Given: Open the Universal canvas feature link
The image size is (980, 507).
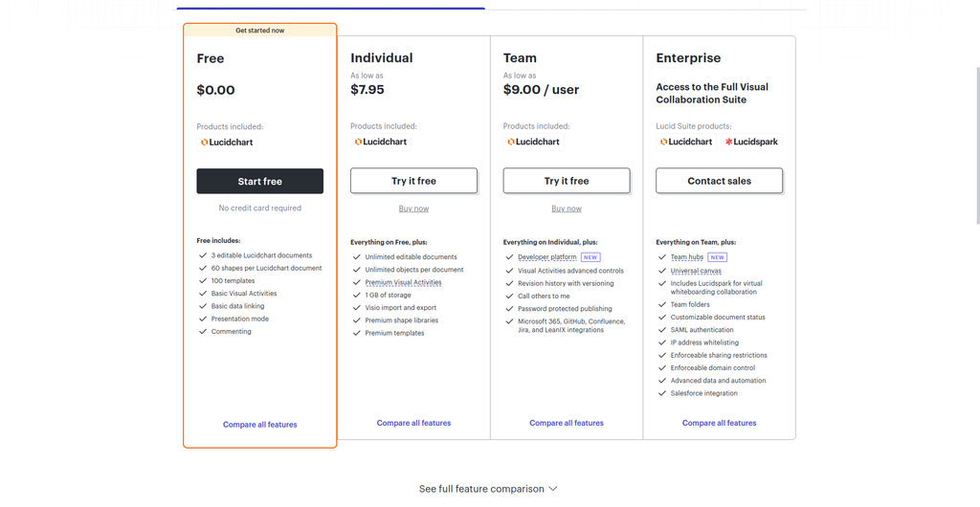Looking at the screenshot, I should pos(696,271).
